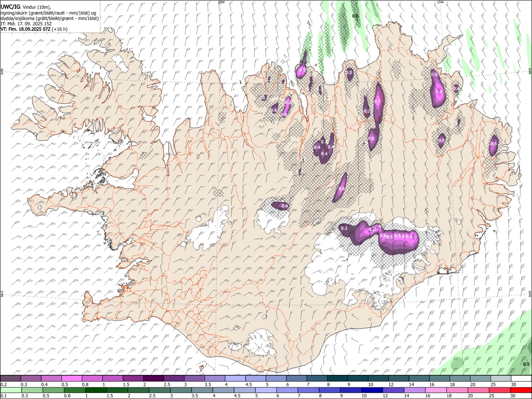Pick the lavender 4–4.5 snow legend swatch

[x=235, y=378]
